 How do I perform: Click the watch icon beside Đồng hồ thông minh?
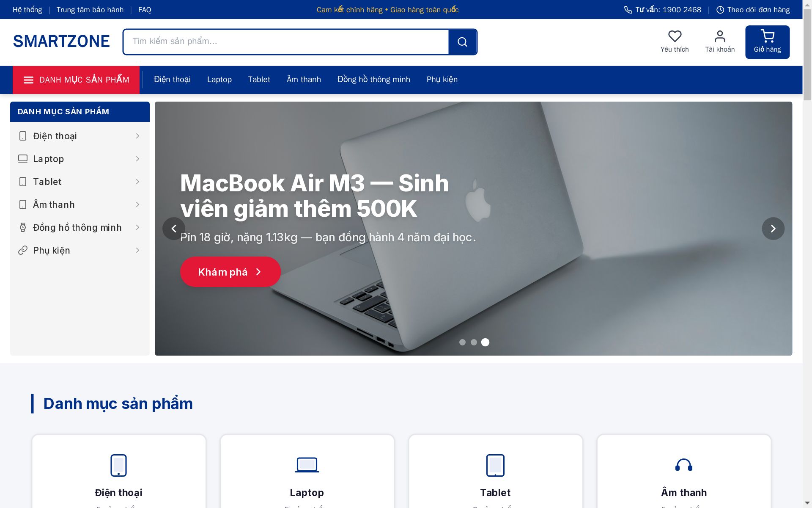(x=23, y=227)
